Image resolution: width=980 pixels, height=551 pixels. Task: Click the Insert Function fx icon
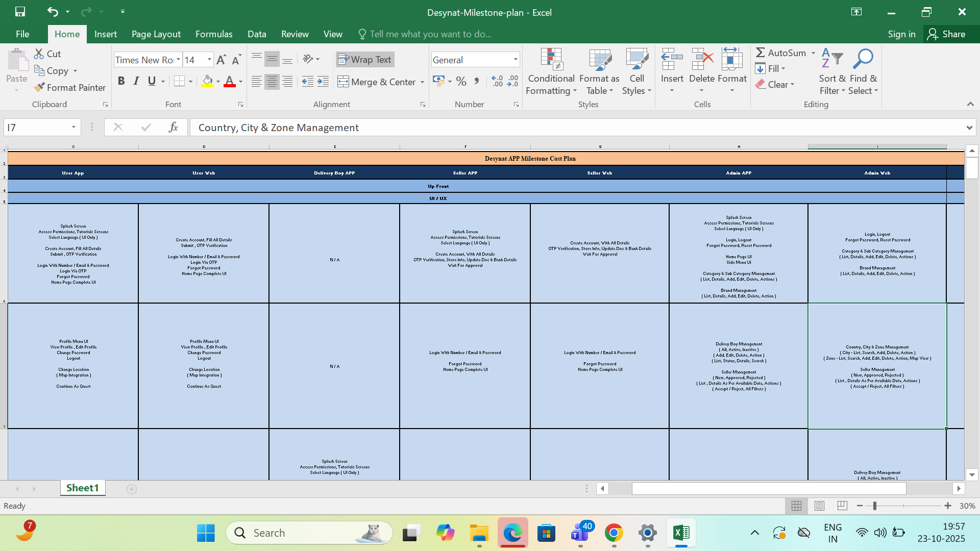pyautogui.click(x=173, y=127)
